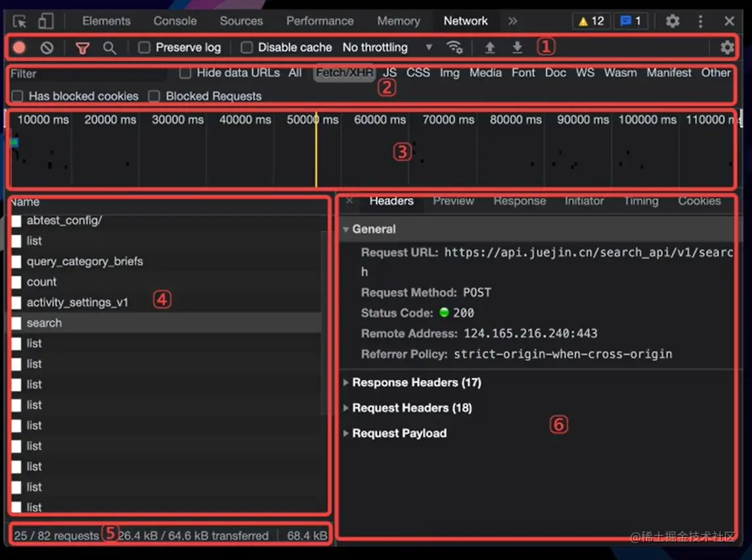Select the Headers tab

coord(391,201)
